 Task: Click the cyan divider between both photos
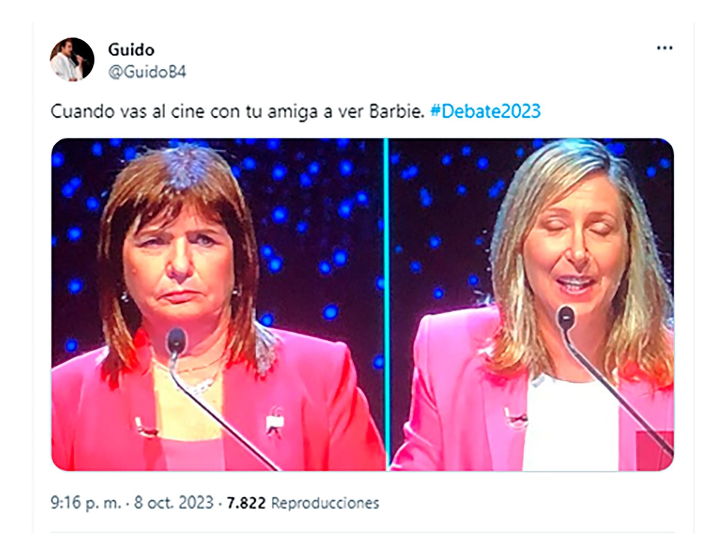coord(386,304)
